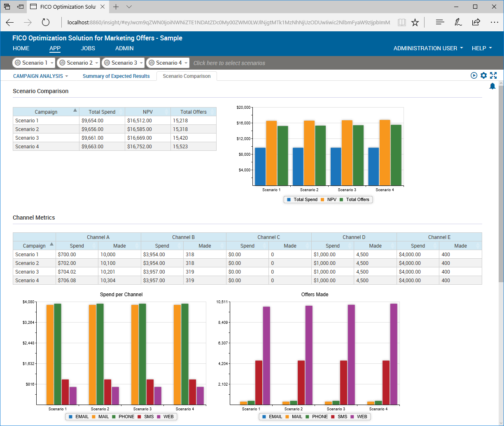Open the JOBS menu item

pyautogui.click(x=88, y=48)
